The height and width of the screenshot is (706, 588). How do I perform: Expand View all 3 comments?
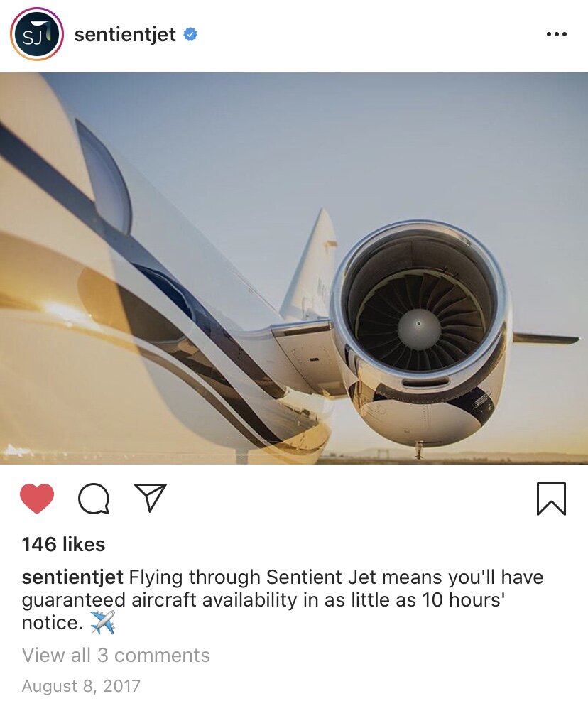(x=116, y=655)
